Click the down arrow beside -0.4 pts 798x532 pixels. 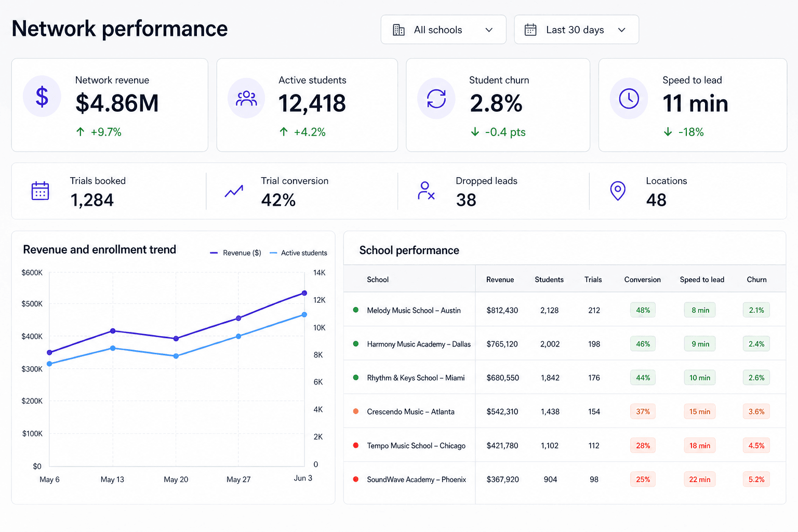pyautogui.click(x=475, y=132)
